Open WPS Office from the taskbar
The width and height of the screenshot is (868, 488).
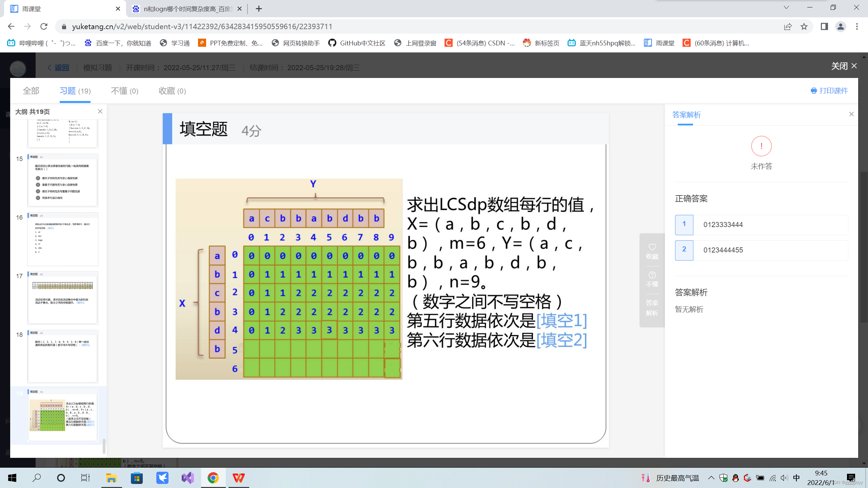pyautogui.click(x=238, y=478)
